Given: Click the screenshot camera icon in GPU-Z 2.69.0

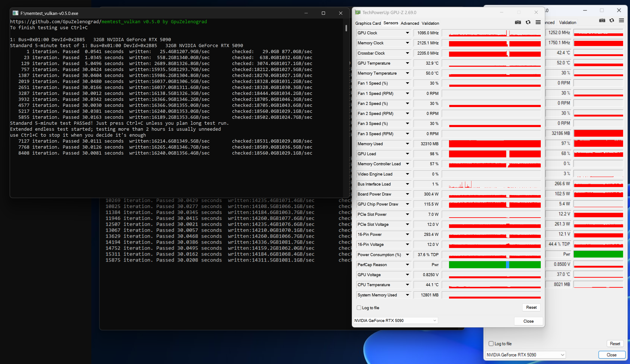Looking at the screenshot, I should pos(518,22).
